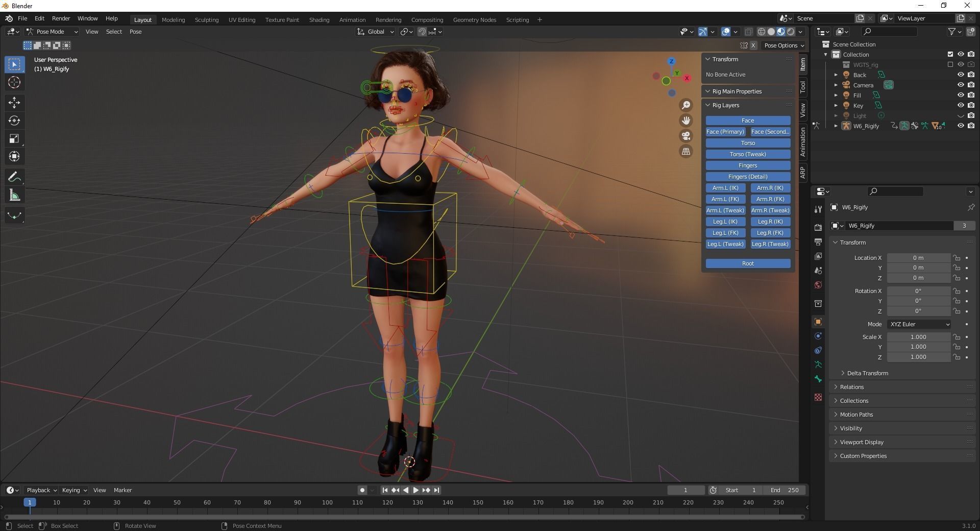Viewport: 980px width, 531px height.
Task: Open Object Constraints properties tab
Action: click(x=818, y=350)
